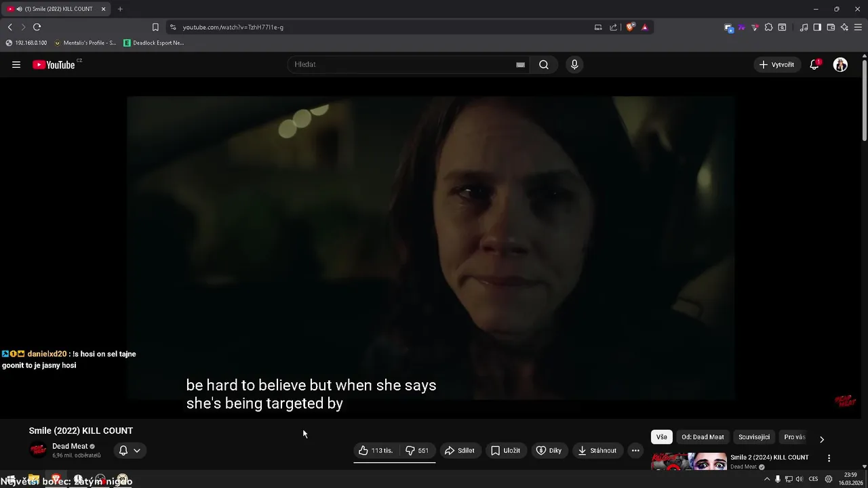Viewport: 868px width, 488px height.
Task: Open the taskbar clock and date
Action: tap(850, 479)
